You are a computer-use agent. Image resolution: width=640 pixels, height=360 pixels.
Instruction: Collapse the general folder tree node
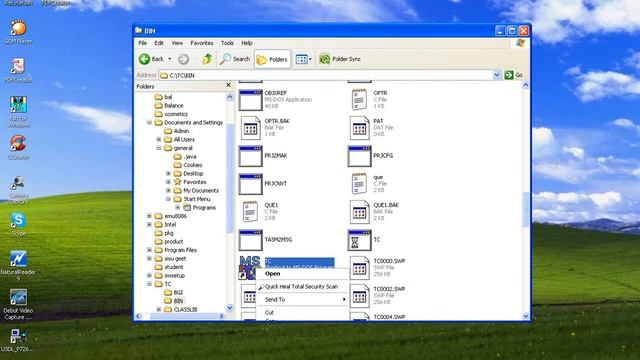pyautogui.click(x=159, y=148)
